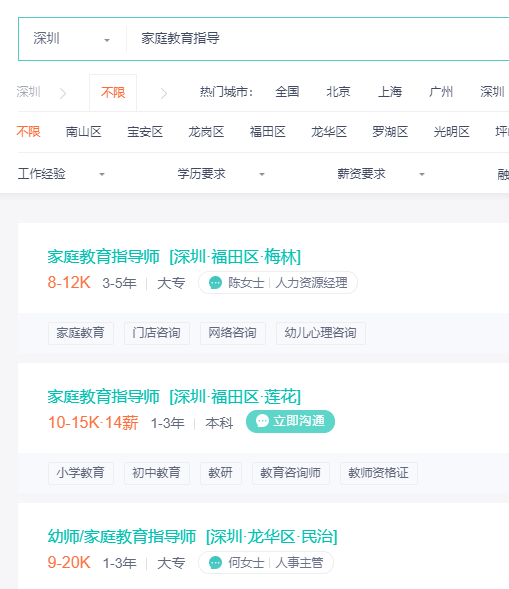The image size is (509, 589).
Task: Click the 教育咨询师 tag
Action: click(x=291, y=473)
